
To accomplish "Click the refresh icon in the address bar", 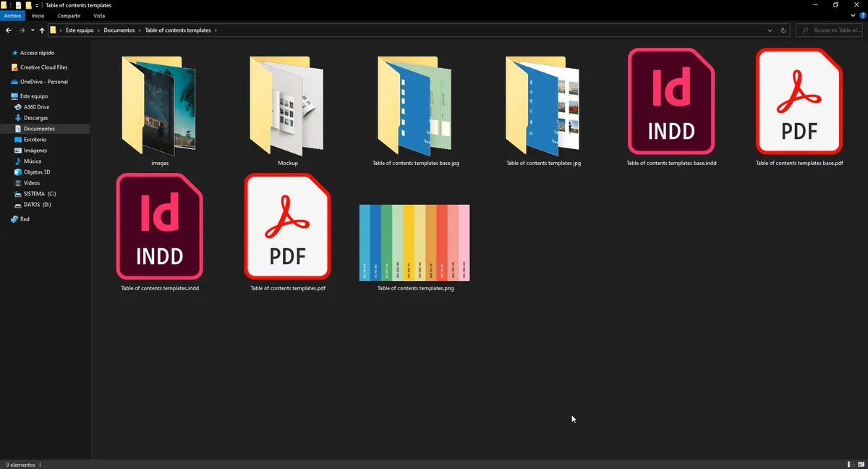I will click(784, 30).
